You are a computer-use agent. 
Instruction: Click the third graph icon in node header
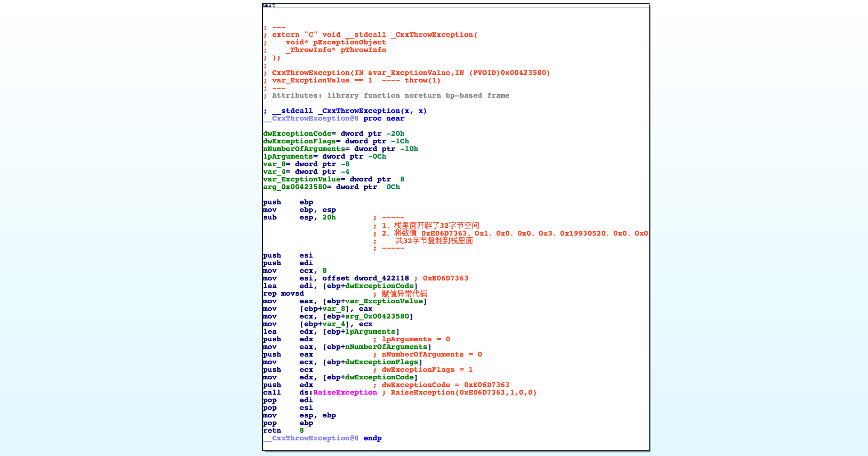(x=273, y=6)
